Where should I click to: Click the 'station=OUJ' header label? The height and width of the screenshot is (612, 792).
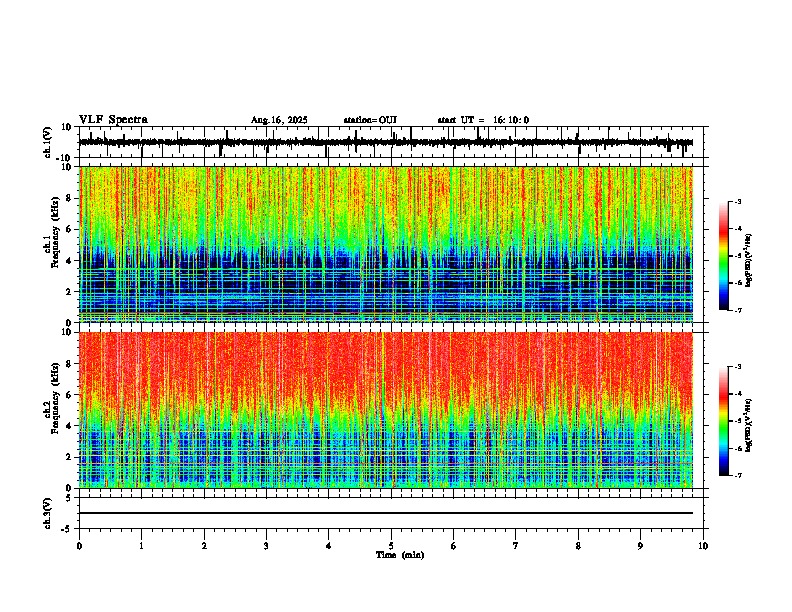[370, 120]
